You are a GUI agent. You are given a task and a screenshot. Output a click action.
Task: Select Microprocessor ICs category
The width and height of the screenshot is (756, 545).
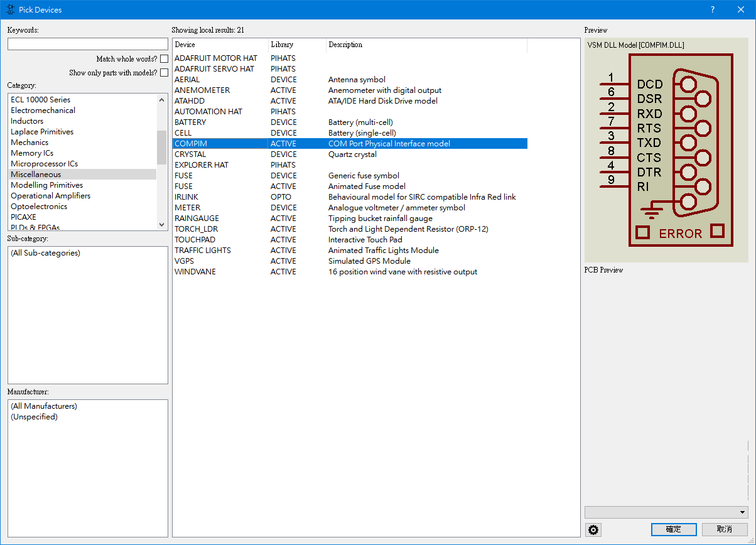pos(44,164)
